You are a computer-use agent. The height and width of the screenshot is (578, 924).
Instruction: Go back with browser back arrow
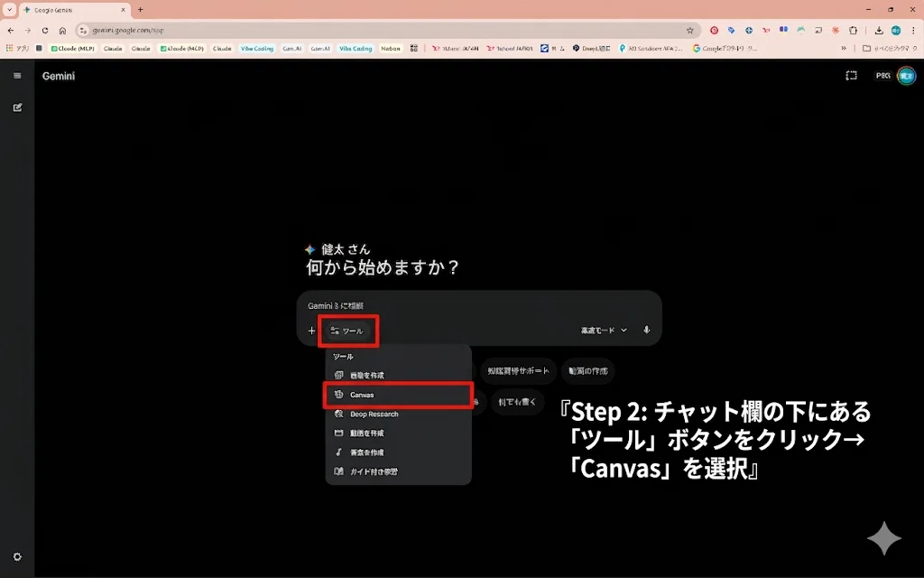[x=11, y=30]
